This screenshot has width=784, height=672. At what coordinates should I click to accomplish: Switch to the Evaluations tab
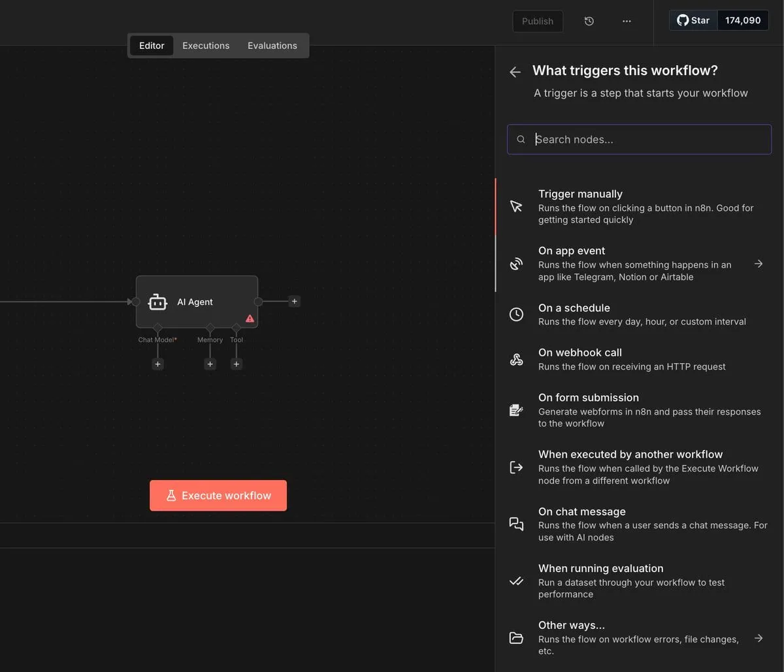[x=272, y=46]
